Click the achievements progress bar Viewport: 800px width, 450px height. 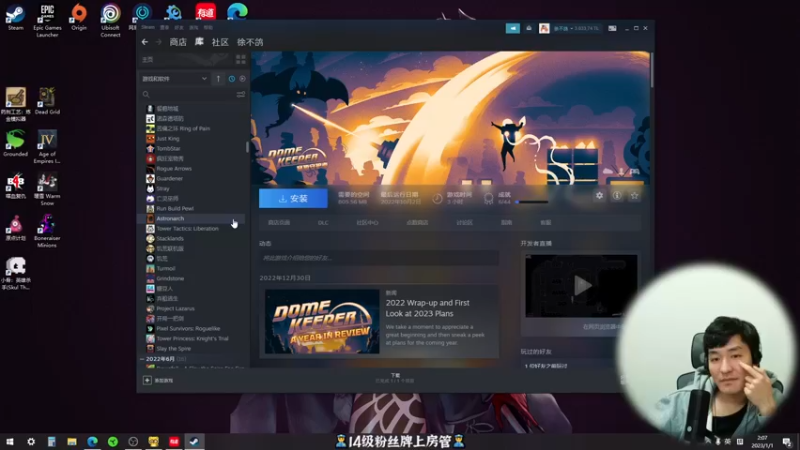532,202
